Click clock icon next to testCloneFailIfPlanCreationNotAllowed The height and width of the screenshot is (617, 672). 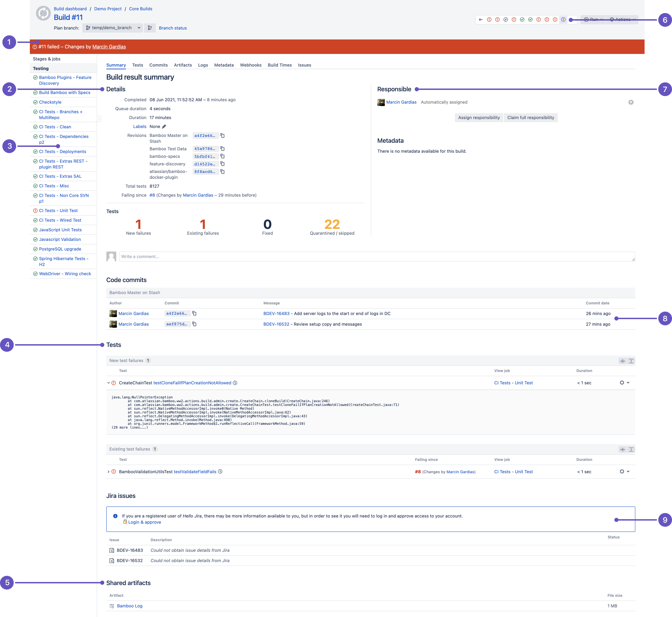[x=235, y=383]
